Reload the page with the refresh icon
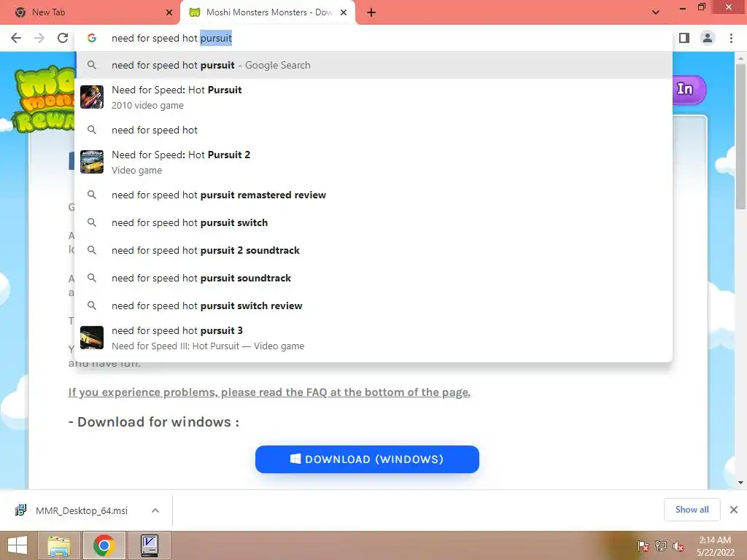This screenshot has width=747, height=560. coord(63,38)
